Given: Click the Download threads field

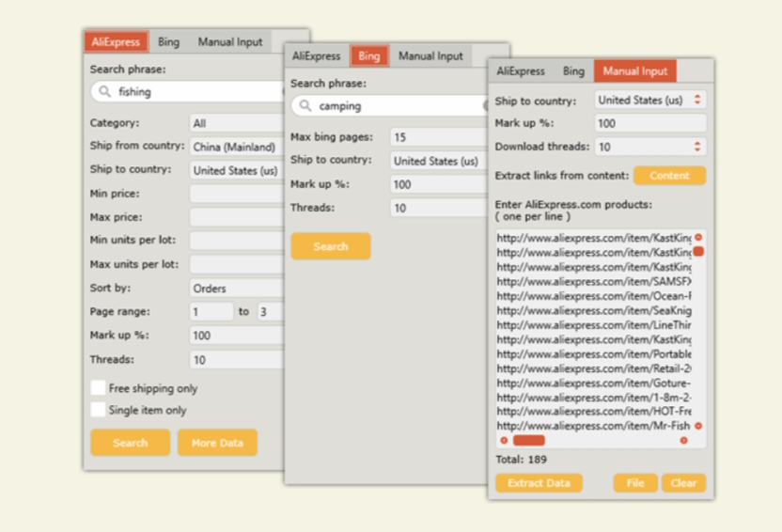Looking at the screenshot, I should tap(650, 147).
